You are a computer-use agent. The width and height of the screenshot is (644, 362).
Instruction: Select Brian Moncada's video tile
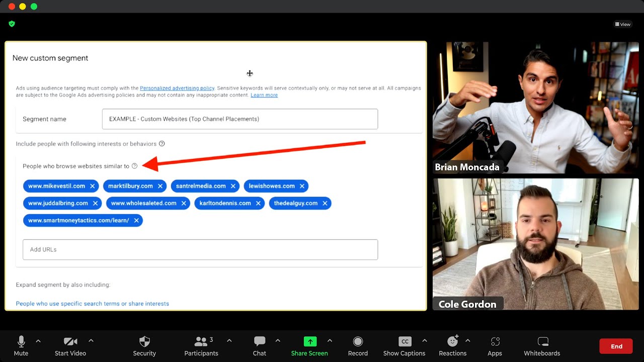click(536, 108)
